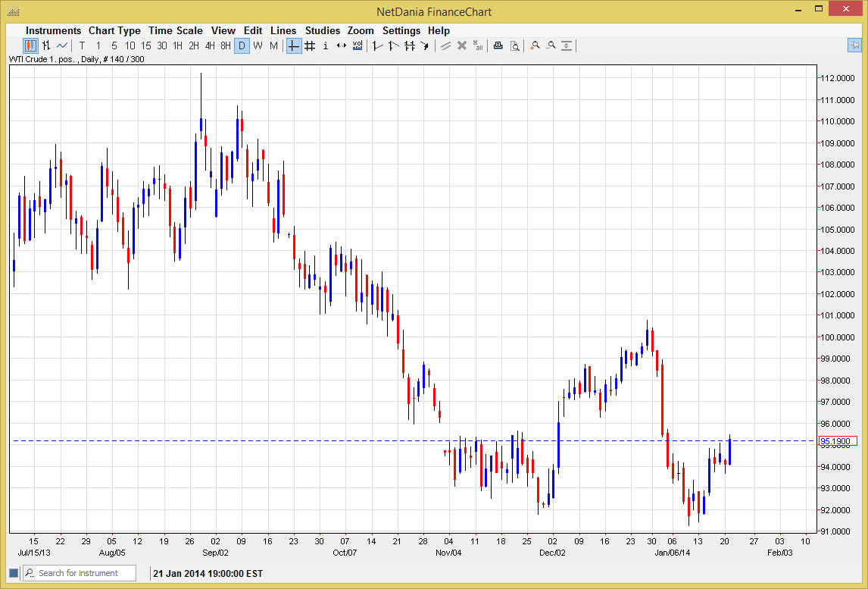
Task: Switch to the OHLC bar chart icon
Action: [x=46, y=45]
